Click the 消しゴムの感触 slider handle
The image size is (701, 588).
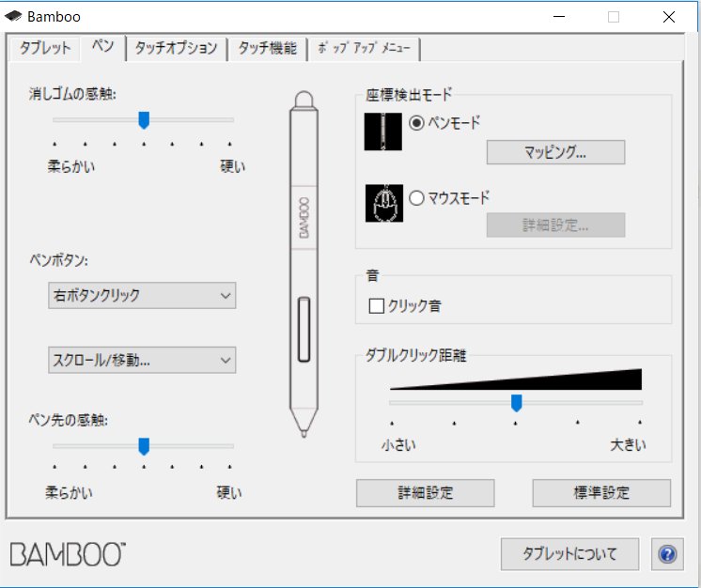point(144,120)
